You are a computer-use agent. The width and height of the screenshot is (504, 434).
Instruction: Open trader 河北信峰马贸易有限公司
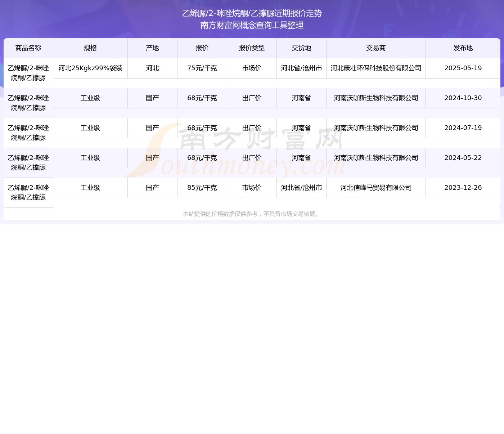[376, 188]
